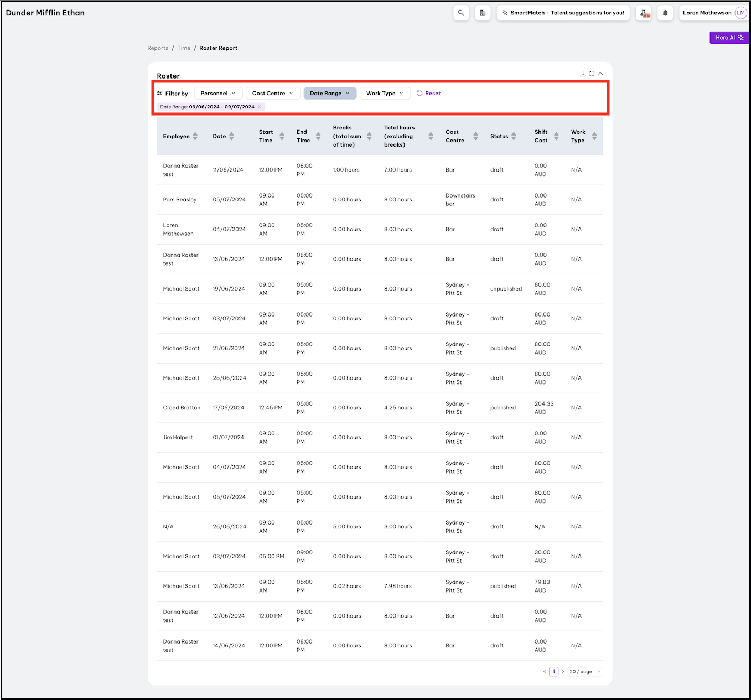Remove the Date Range filter tag
The height and width of the screenshot is (700, 751).
coord(260,107)
